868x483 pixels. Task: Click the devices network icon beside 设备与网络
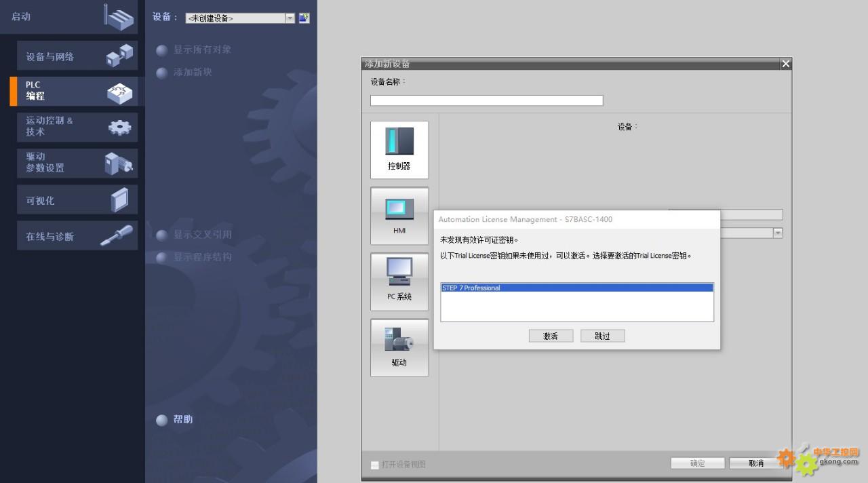[120, 56]
